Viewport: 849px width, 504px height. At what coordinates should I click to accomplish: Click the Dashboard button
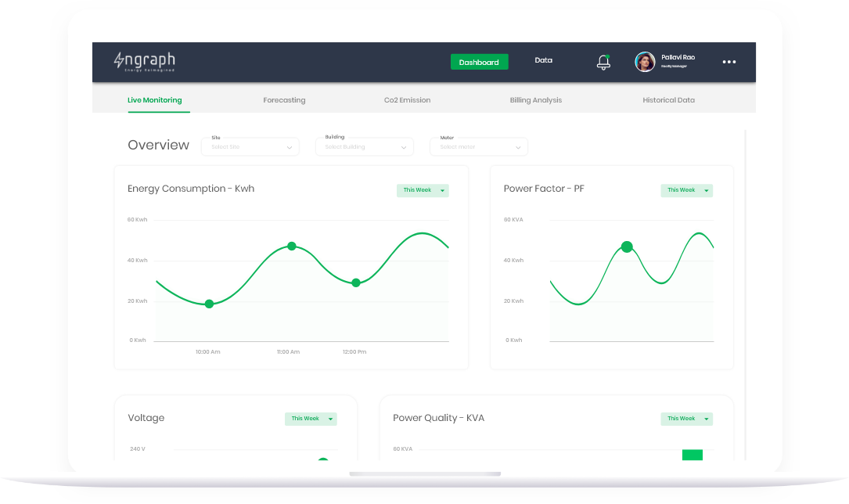point(479,62)
